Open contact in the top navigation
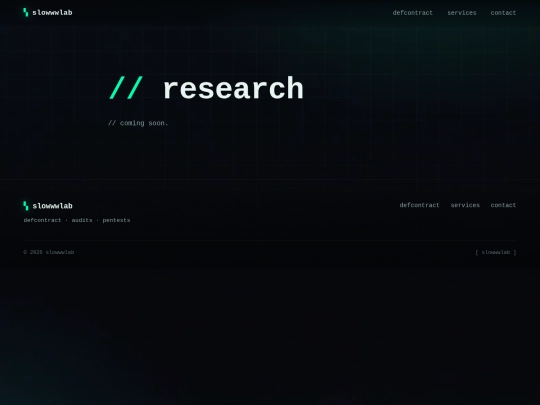This screenshot has height=405, width=540. click(503, 13)
